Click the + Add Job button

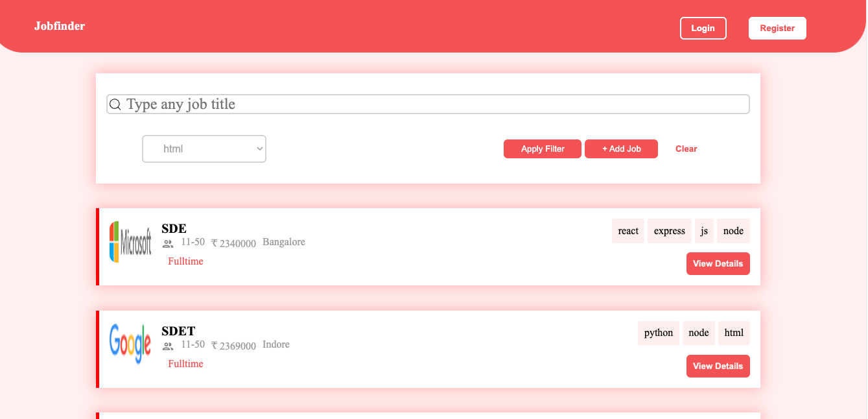pyautogui.click(x=621, y=149)
